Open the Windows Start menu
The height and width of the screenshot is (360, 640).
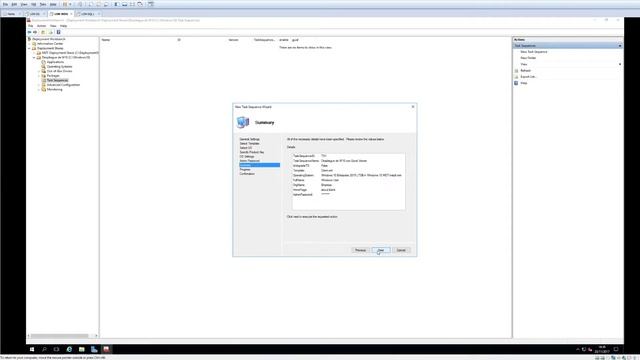(32, 349)
